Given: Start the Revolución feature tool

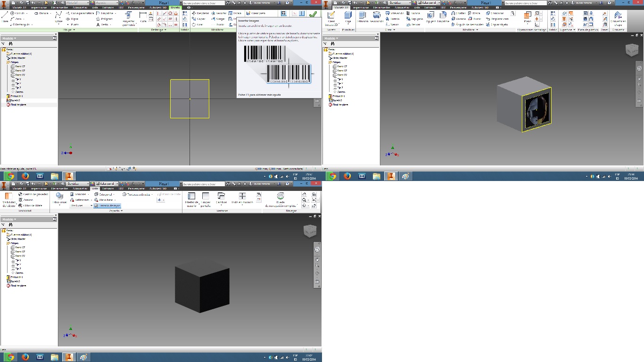Looking at the screenshot, I should click(376, 17).
